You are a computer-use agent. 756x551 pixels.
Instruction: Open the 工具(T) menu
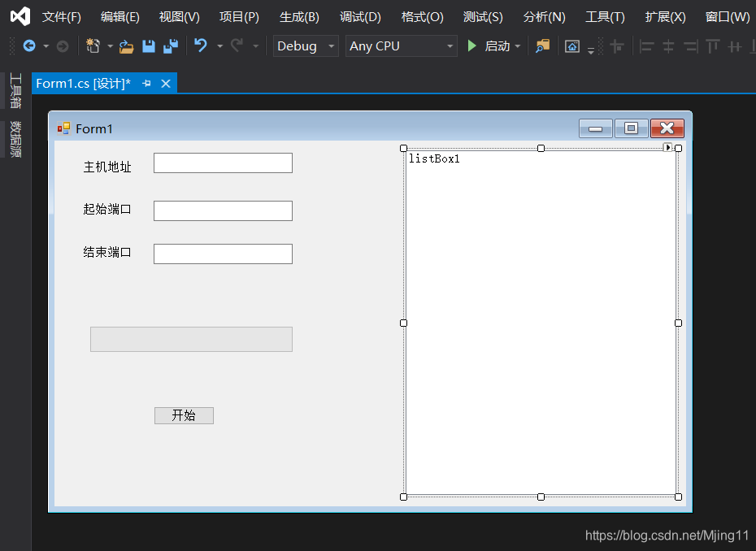pyautogui.click(x=605, y=17)
